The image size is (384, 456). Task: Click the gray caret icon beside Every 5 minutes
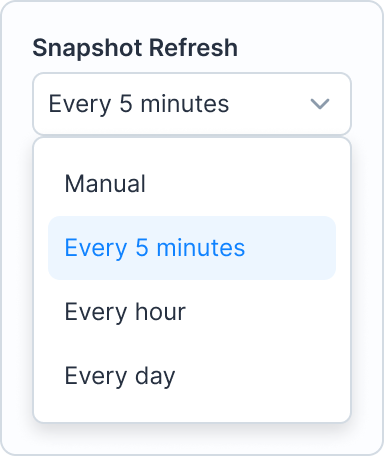point(320,104)
